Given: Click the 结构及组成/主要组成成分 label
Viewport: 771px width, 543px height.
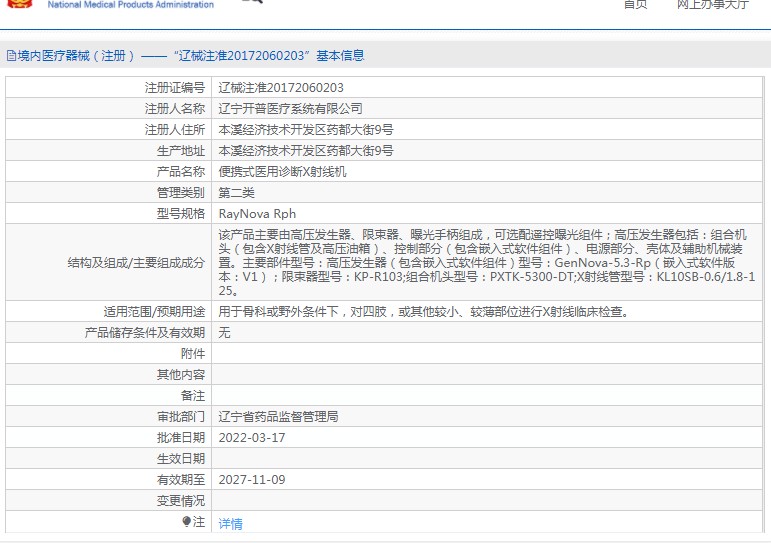Looking at the screenshot, I should (x=136, y=263).
